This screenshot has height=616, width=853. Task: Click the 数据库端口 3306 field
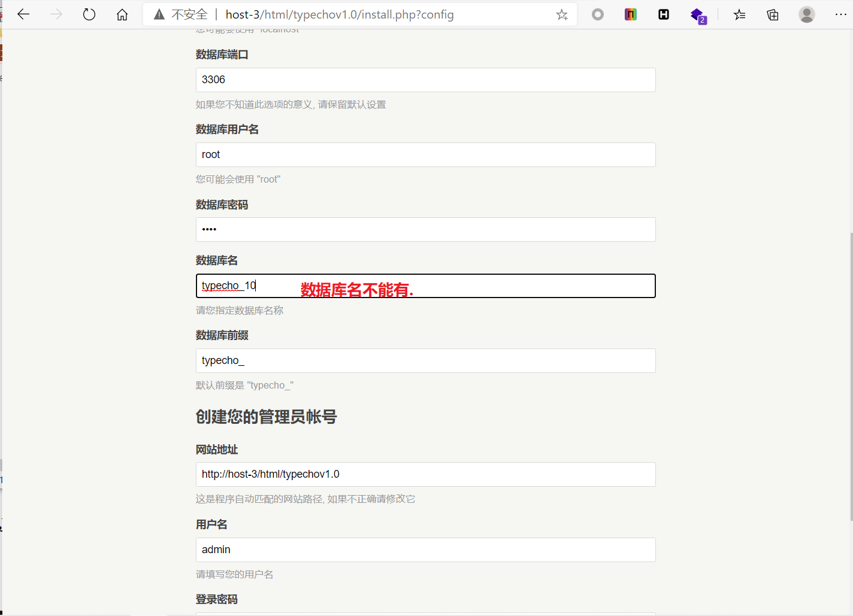[425, 80]
